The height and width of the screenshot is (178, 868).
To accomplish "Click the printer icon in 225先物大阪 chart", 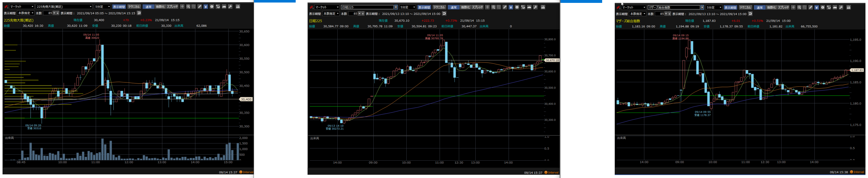I will (238, 7).
